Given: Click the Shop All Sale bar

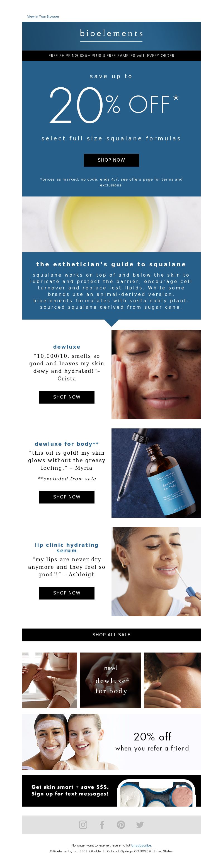Looking at the screenshot, I should (x=111, y=634).
